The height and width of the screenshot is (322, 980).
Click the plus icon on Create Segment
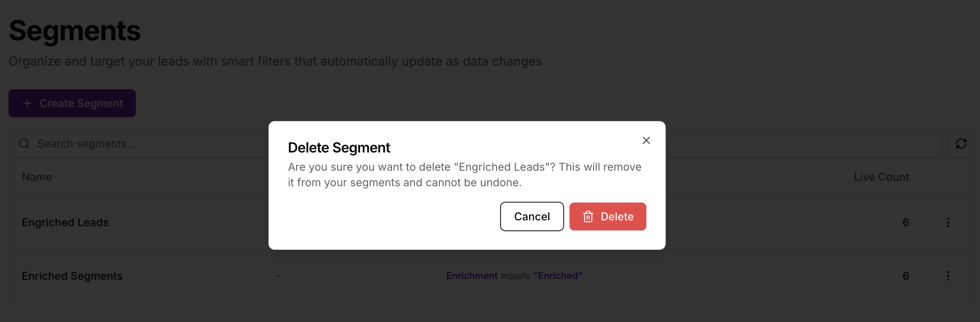[27, 103]
